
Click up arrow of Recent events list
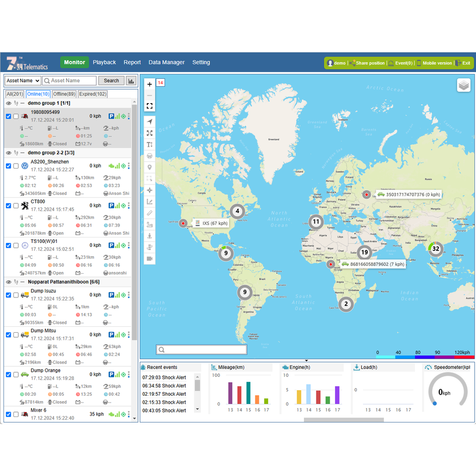[x=197, y=377]
